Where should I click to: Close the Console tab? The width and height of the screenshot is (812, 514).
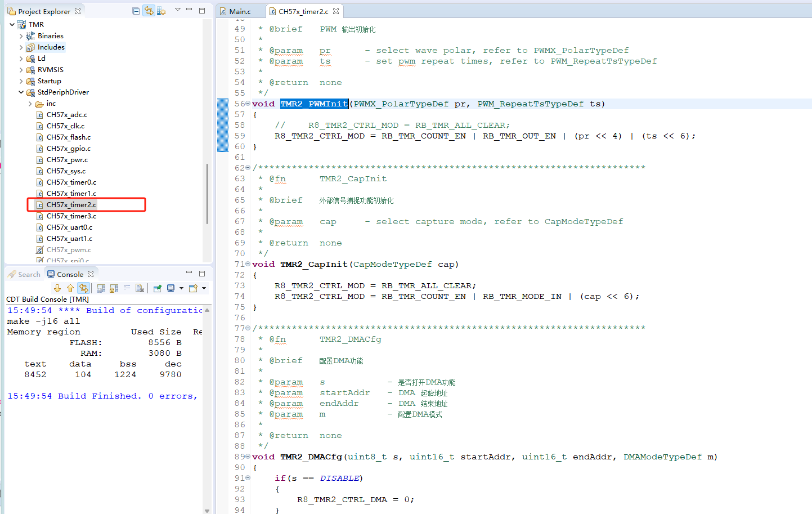pos(91,274)
